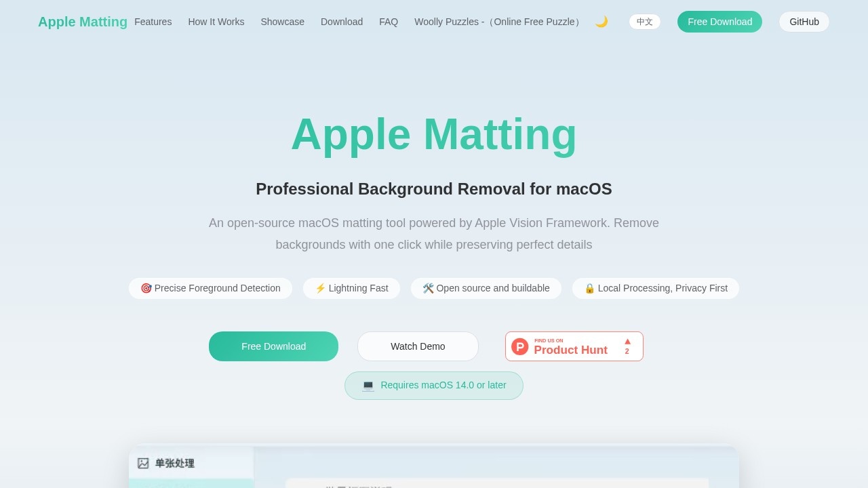The height and width of the screenshot is (488, 868).
Task: Click the hero Free Download button
Action: tap(273, 346)
